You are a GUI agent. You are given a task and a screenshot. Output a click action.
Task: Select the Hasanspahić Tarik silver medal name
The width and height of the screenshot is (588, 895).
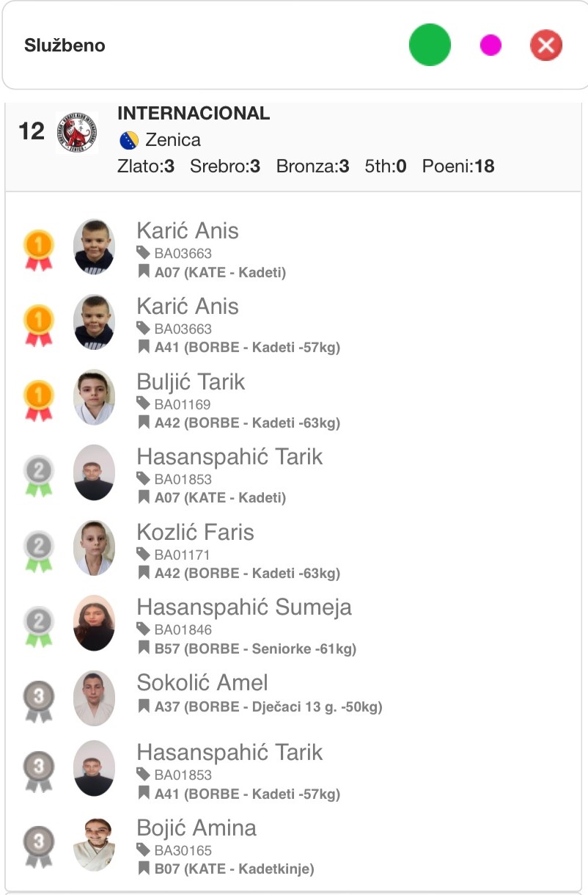tap(229, 457)
